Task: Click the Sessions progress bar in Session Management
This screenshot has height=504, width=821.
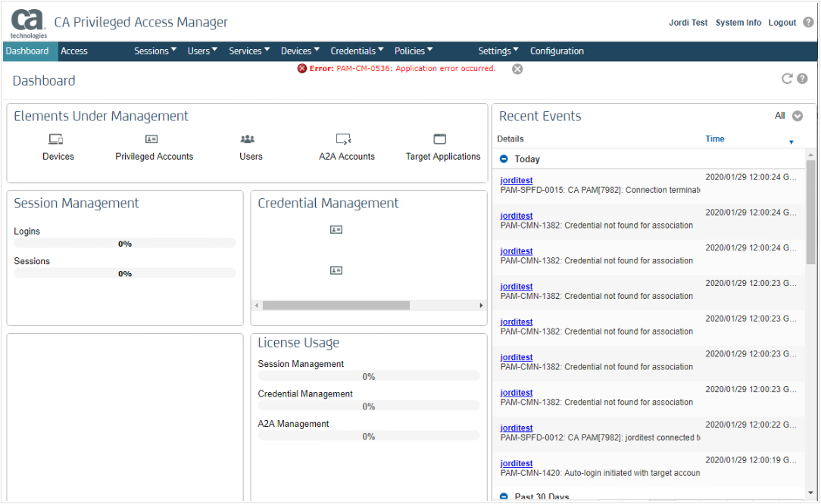Action: coord(125,273)
